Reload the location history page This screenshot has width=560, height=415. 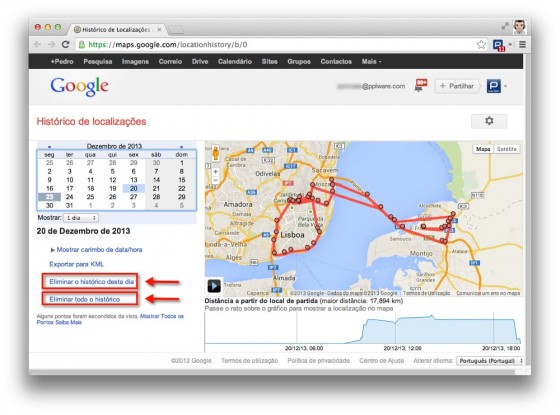[65, 44]
